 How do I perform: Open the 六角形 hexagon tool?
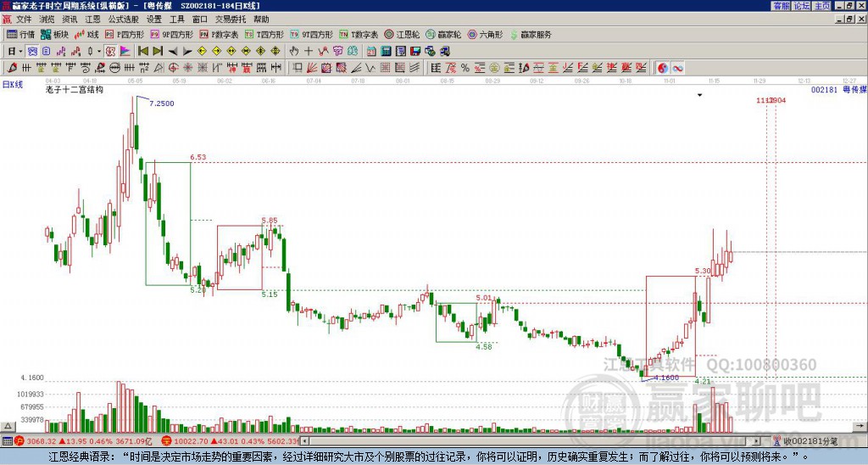point(486,34)
